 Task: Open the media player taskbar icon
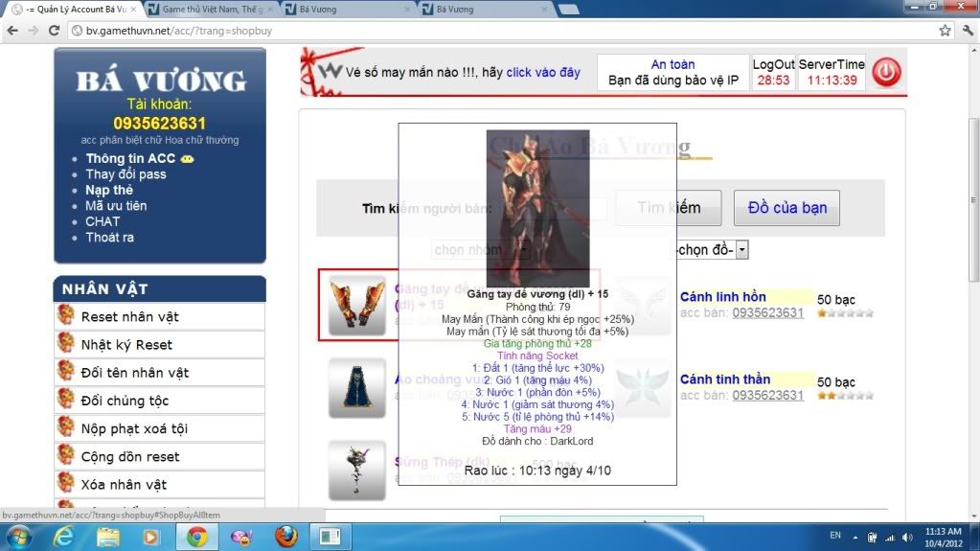click(x=150, y=538)
